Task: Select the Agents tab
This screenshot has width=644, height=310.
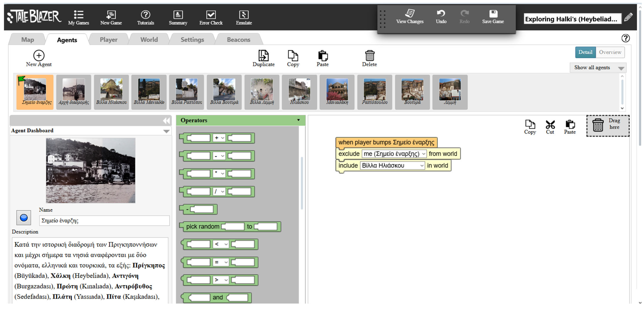Action: tap(67, 40)
